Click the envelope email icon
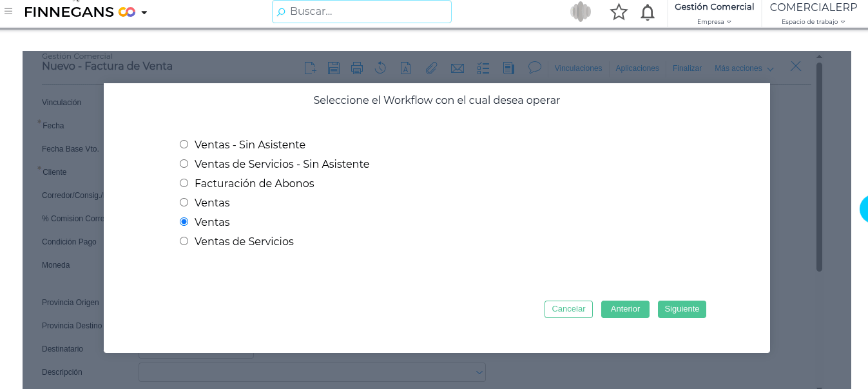 (458, 68)
